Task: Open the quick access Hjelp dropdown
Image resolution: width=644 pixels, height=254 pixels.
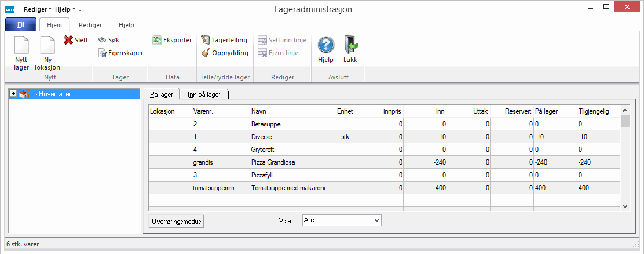Action: [65, 9]
